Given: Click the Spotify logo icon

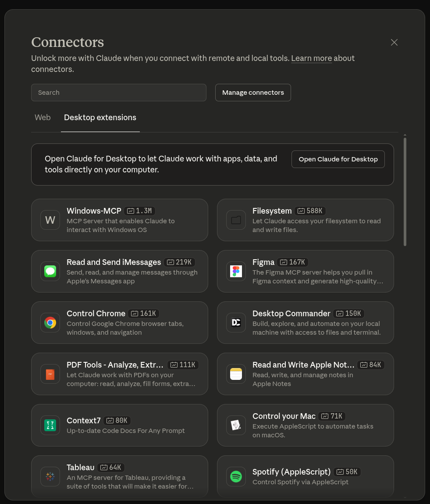Looking at the screenshot, I should [236, 477].
